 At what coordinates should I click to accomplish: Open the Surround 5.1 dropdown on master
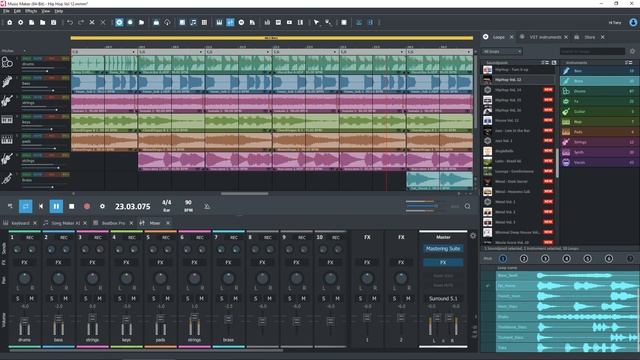443,299
